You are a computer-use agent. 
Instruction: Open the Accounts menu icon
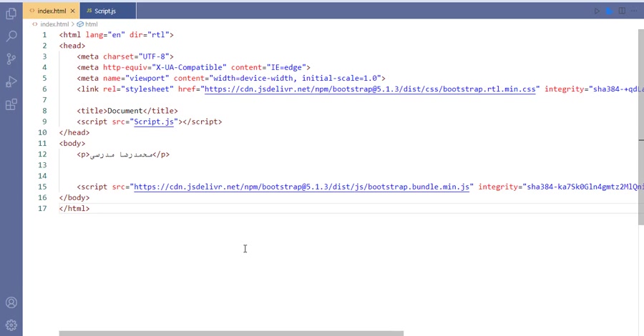tap(11, 302)
